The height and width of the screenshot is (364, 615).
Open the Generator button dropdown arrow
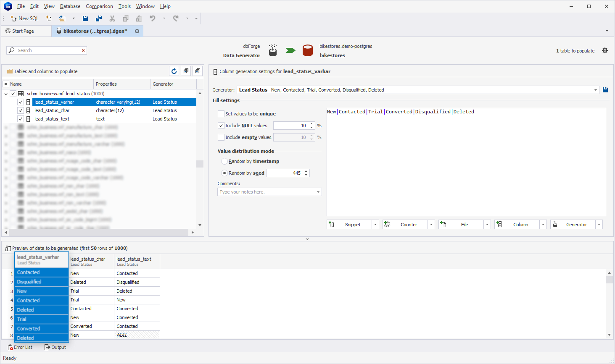tap(599, 225)
